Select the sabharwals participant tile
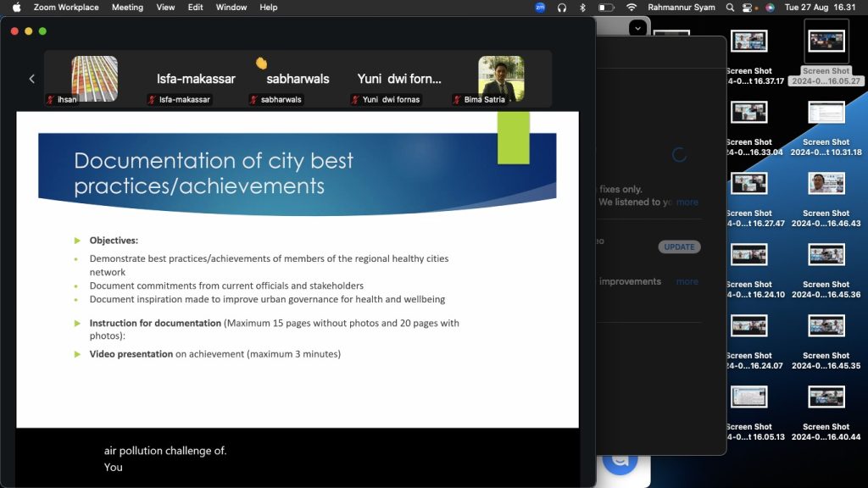The width and height of the screenshot is (868, 488). (x=298, y=79)
